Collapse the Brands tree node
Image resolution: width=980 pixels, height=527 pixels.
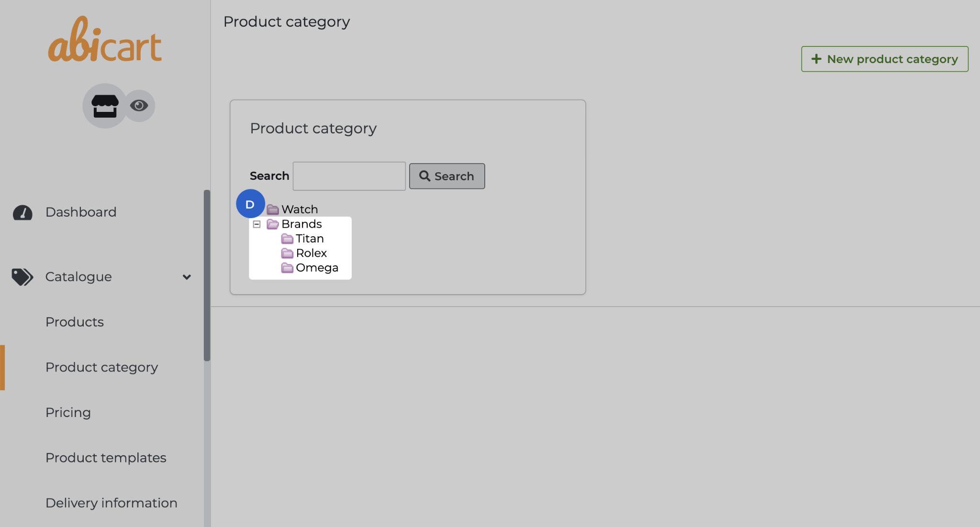pos(256,224)
